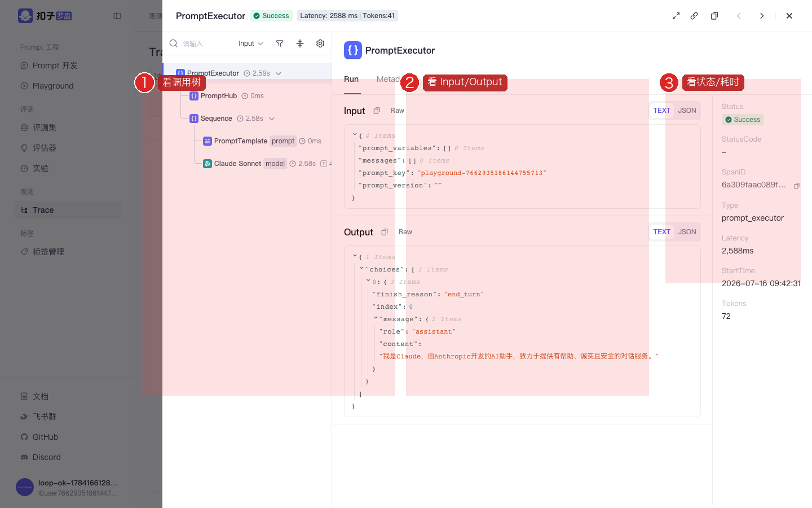The width and height of the screenshot is (812, 508).
Task: Switch Output view to TEXT
Action: point(662,232)
